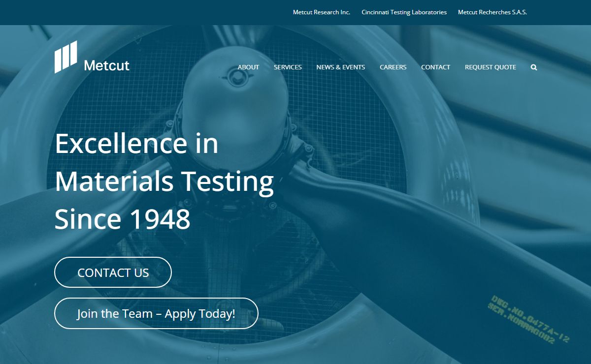Visit Cincinnati Testing Laboratories link
Image resolution: width=591 pixels, height=364 pixels.
(404, 12)
